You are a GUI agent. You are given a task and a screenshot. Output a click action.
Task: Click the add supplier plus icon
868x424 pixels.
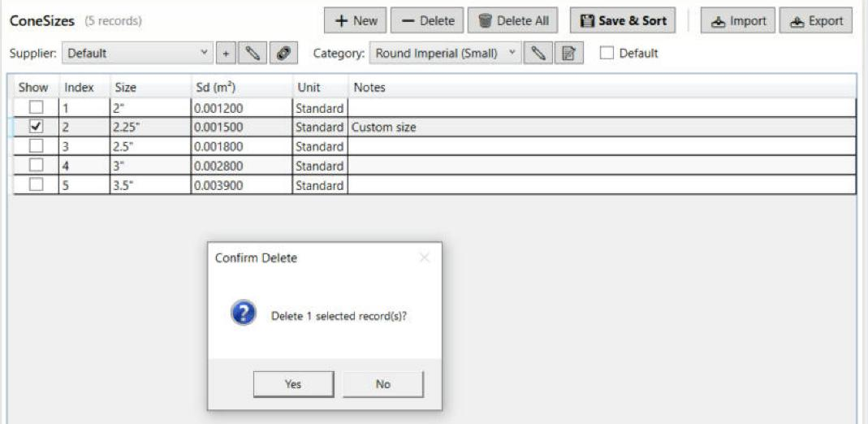(x=225, y=54)
